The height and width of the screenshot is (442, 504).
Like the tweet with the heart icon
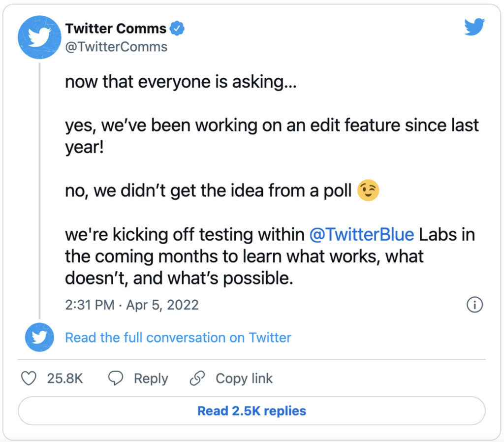pyautogui.click(x=30, y=379)
